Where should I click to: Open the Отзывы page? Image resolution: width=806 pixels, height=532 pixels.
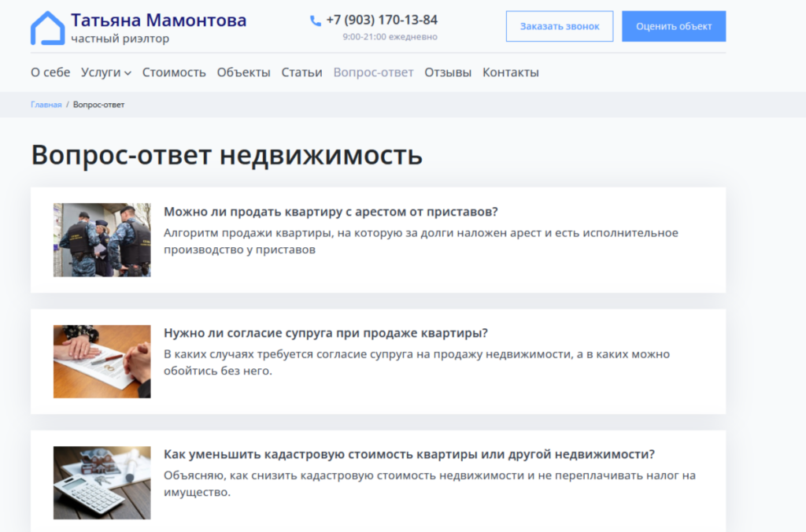[x=448, y=72]
